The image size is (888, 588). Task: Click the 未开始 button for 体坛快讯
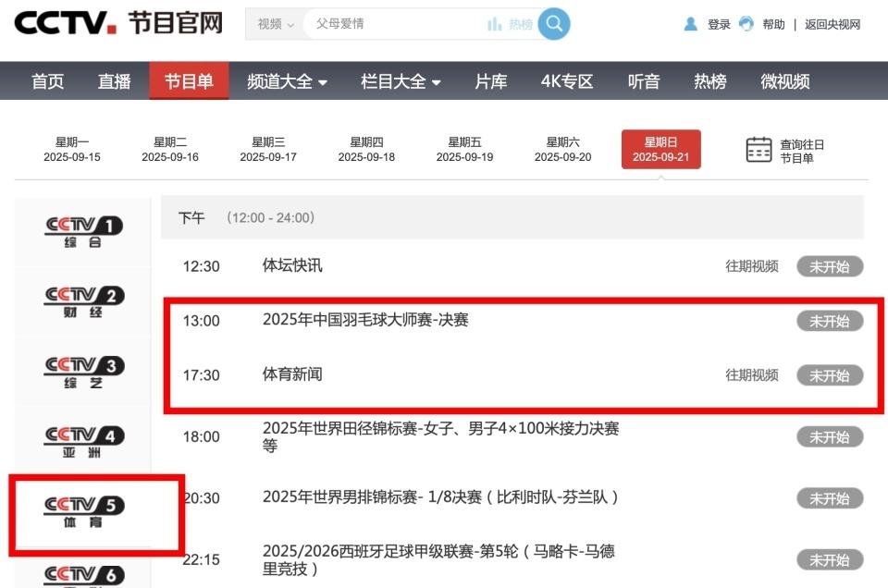[830, 265]
